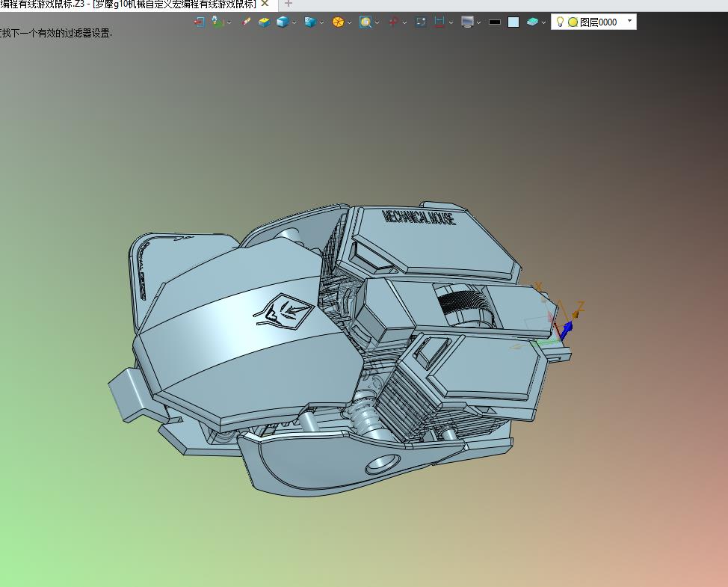Click the engraved logo emblem on the palm rest
Screen dimensions: 728x587
coord(283,311)
